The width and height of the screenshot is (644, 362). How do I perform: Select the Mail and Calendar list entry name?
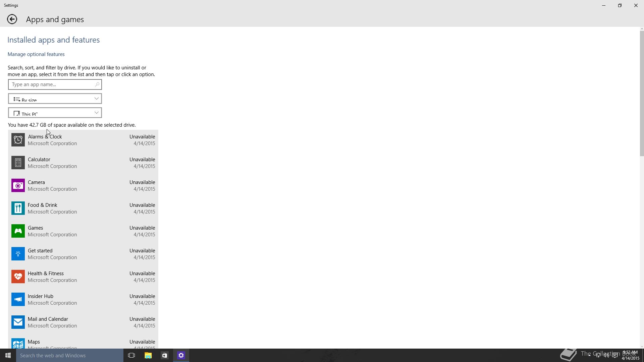point(48,319)
